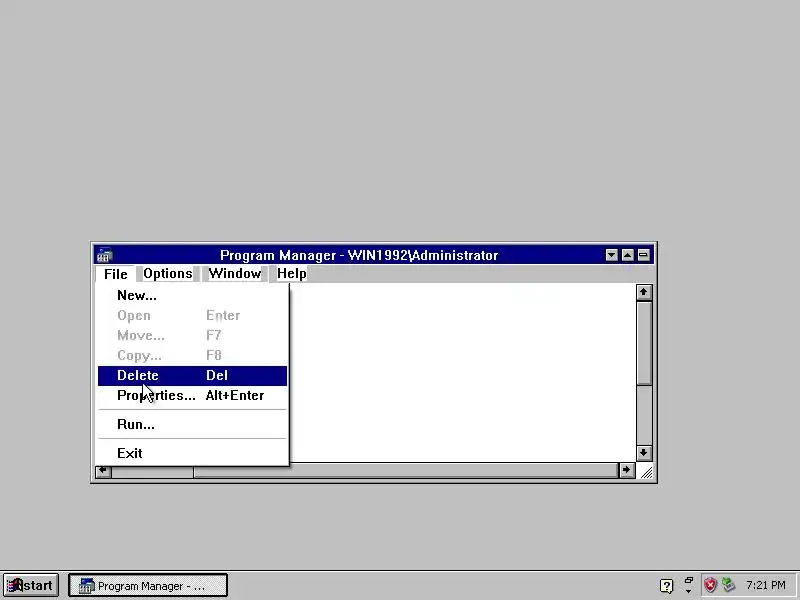Click the horizontal scrollbar right arrow
The height and width of the screenshot is (600, 800).
click(x=627, y=470)
